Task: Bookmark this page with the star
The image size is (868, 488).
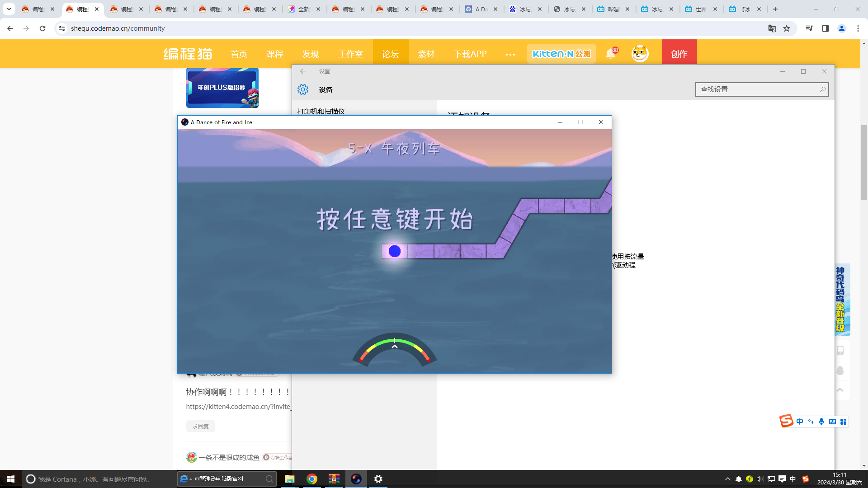Action: coord(787,28)
